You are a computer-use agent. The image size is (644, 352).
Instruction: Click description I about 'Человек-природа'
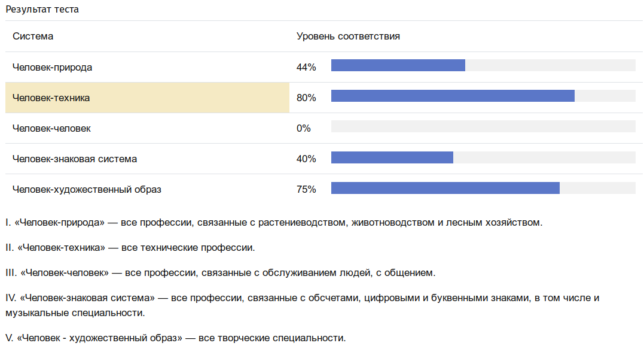point(274,223)
